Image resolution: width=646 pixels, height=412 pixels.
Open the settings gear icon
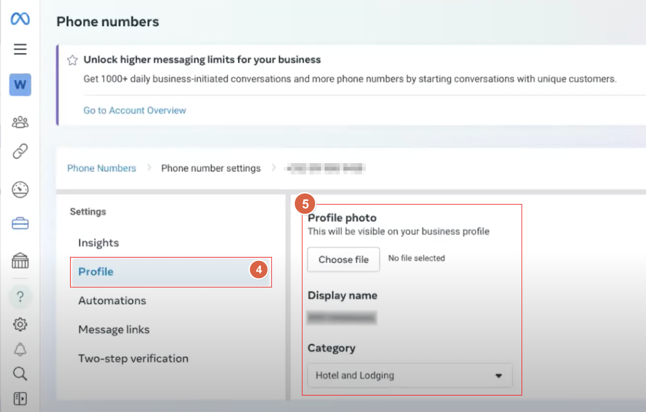pos(20,325)
